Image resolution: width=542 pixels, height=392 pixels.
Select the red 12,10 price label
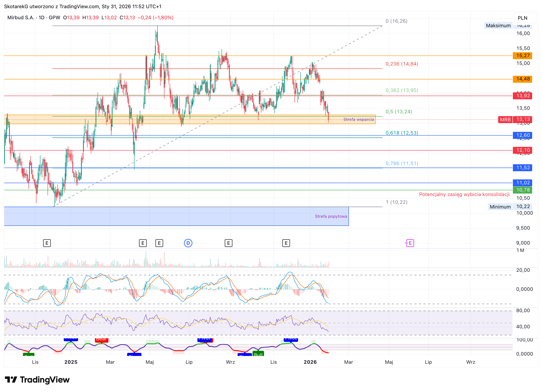[522, 150]
